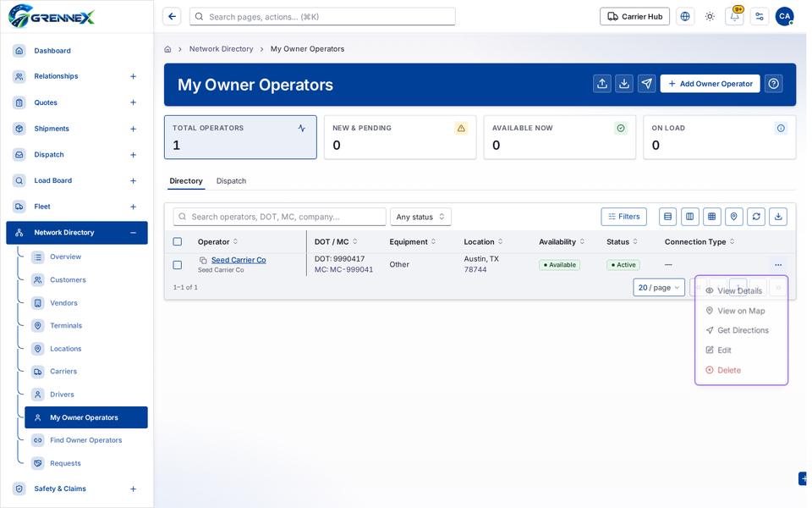
Task: Copy the Seed Carrier Co name icon
Action: pyautogui.click(x=203, y=260)
